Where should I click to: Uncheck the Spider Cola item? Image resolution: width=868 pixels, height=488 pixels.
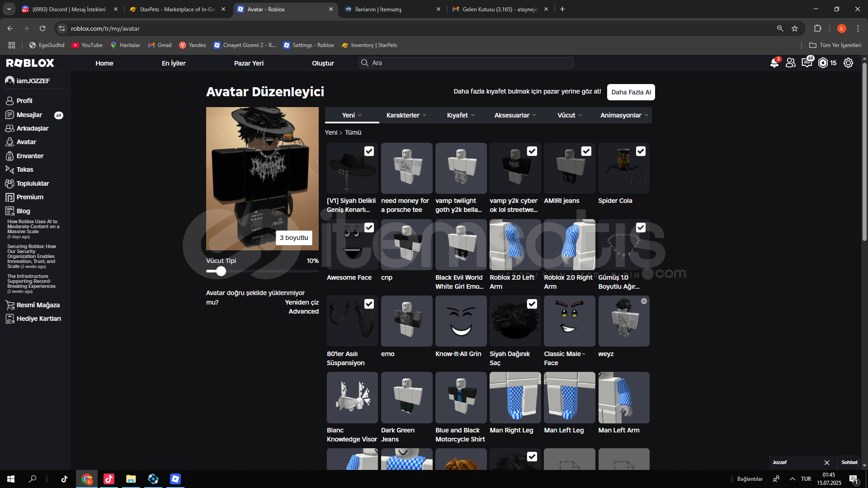click(641, 151)
